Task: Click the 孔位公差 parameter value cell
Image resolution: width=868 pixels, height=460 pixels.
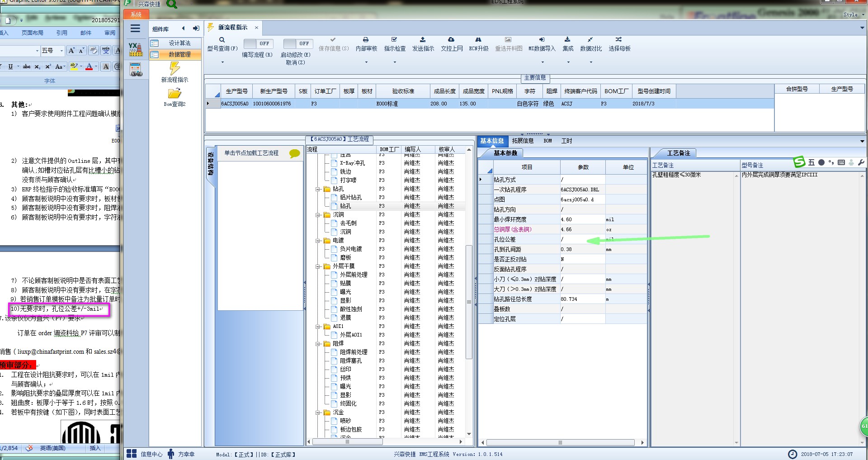Action: [583, 239]
